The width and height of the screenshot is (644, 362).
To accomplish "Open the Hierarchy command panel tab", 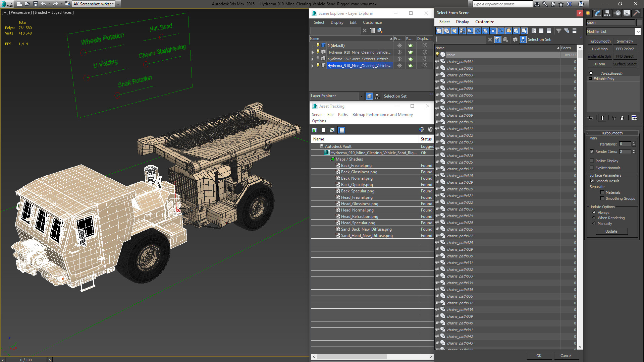I will (x=607, y=13).
